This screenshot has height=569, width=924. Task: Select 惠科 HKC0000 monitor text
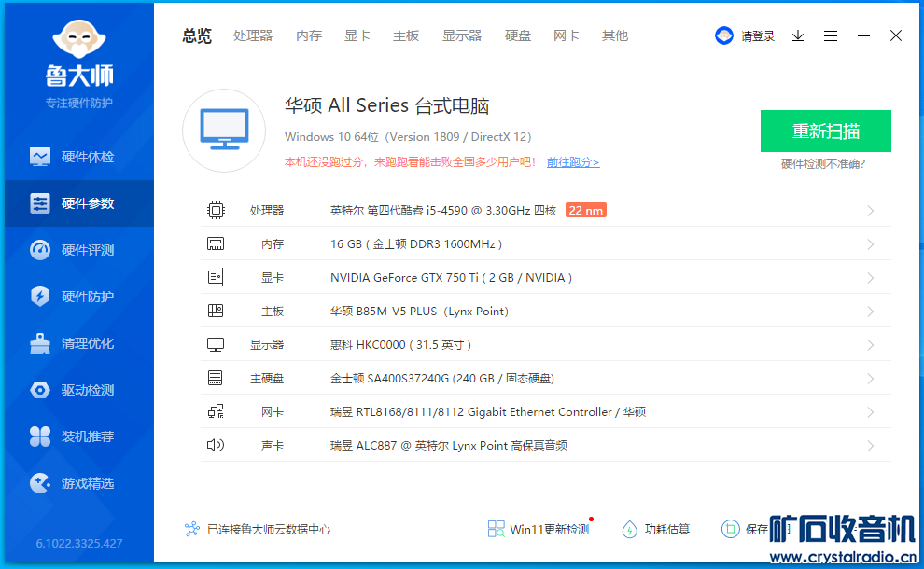click(x=400, y=344)
